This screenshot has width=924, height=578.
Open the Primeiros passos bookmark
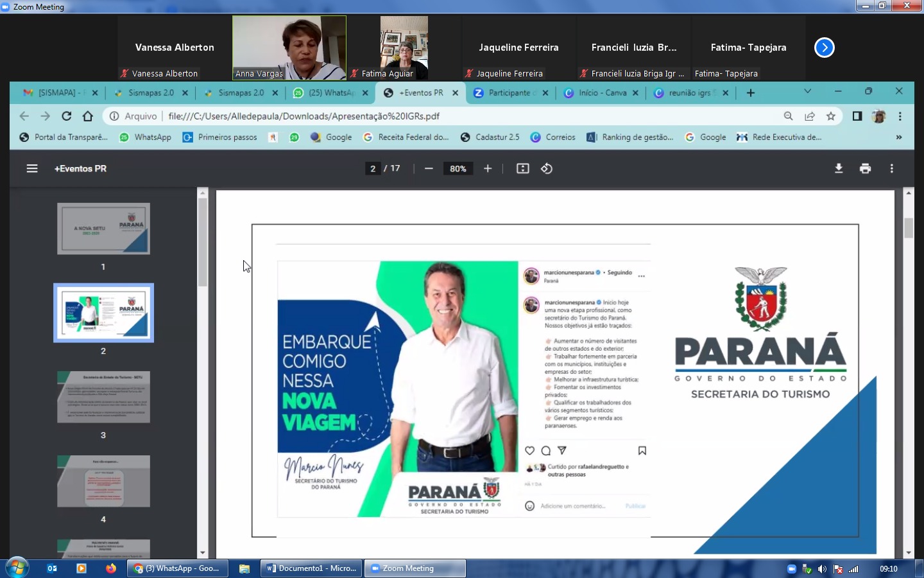[220, 137]
